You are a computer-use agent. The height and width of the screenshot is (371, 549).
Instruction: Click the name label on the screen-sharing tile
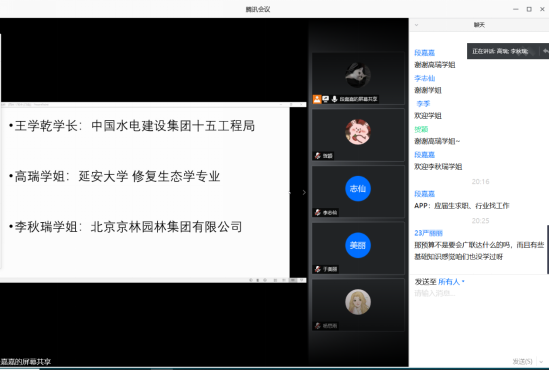pyautogui.click(x=358, y=99)
